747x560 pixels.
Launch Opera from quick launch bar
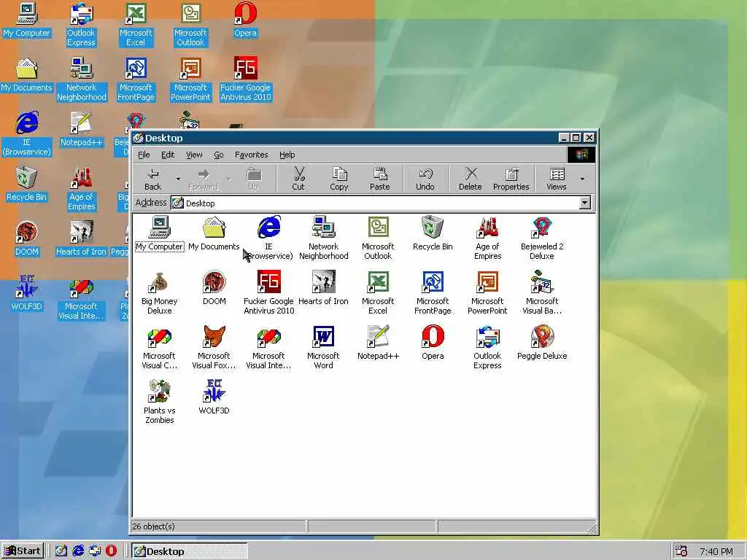tap(111, 551)
